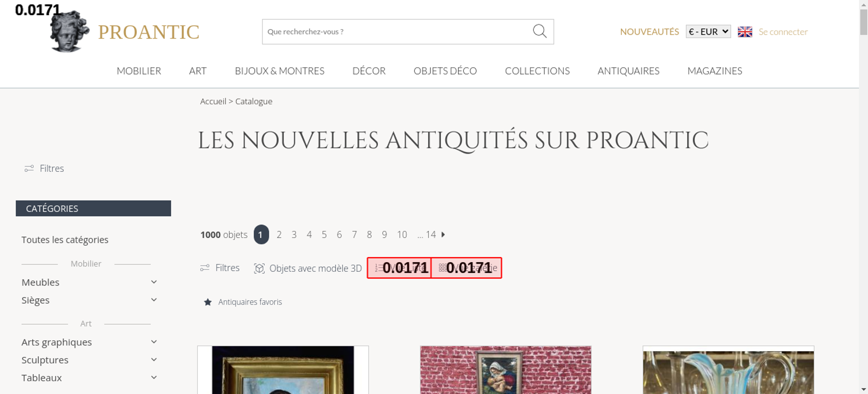Switch to gallery view toggle

point(467,268)
